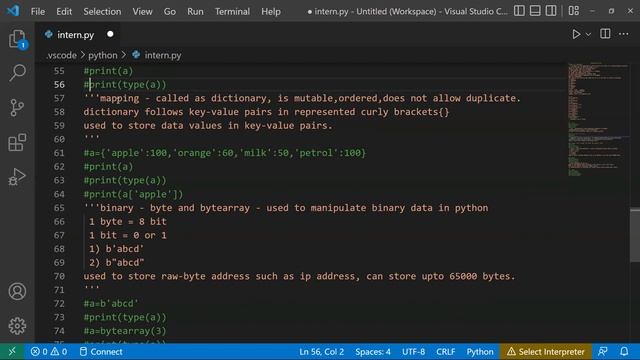Restore down the VS Code window
This screenshot has width=640, height=360.
coord(611,11)
